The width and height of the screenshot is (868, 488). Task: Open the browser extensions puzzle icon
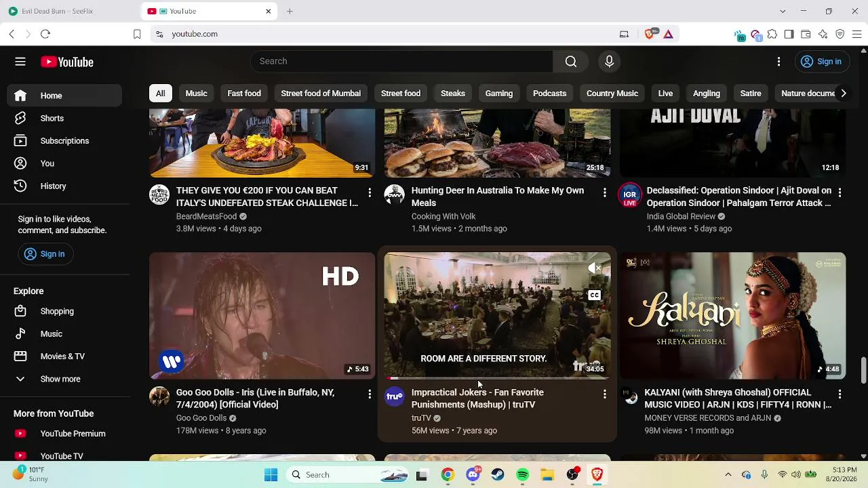[772, 34]
